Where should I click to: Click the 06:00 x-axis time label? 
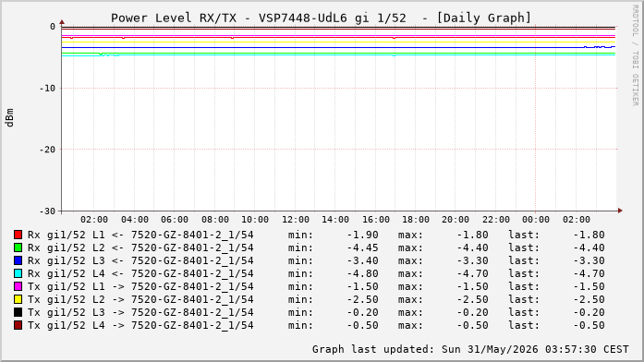pyautogui.click(x=175, y=220)
